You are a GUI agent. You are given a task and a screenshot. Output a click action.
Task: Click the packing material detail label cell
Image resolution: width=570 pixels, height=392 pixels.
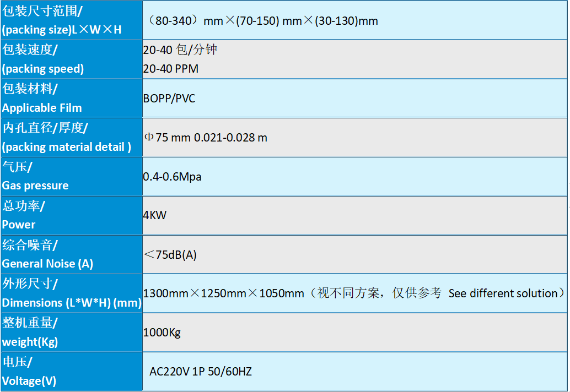tap(71, 137)
